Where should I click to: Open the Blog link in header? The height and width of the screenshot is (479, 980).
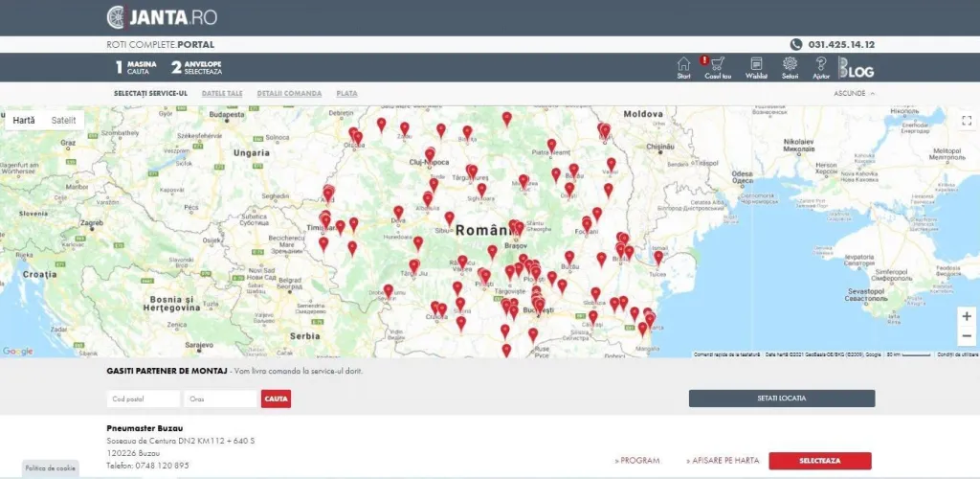pyautogui.click(x=857, y=68)
